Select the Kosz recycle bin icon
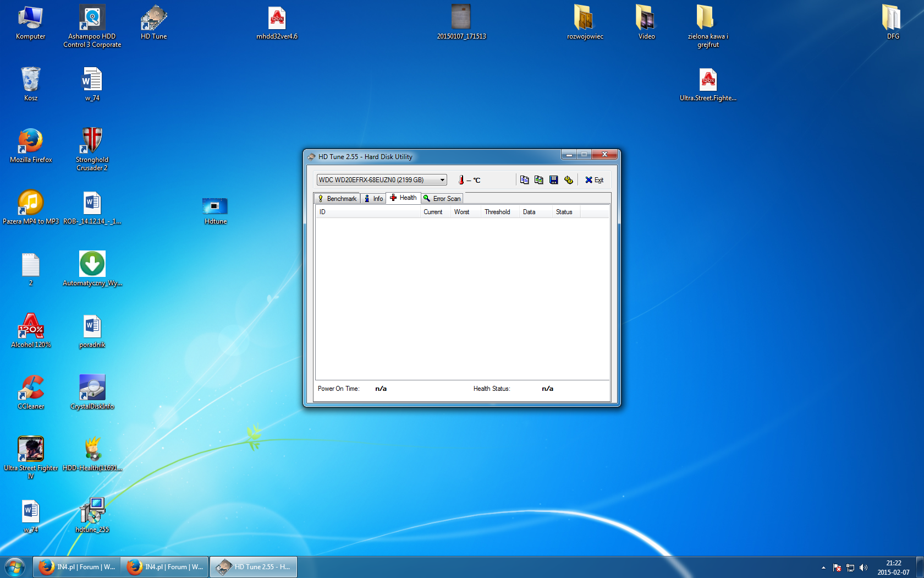The height and width of the screenshot is (578, 924). coord(31,84)
